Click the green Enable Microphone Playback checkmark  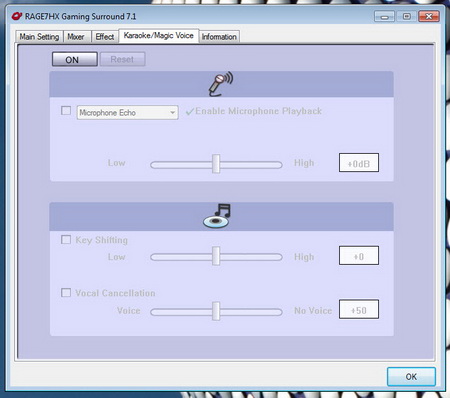click(190, 111)
